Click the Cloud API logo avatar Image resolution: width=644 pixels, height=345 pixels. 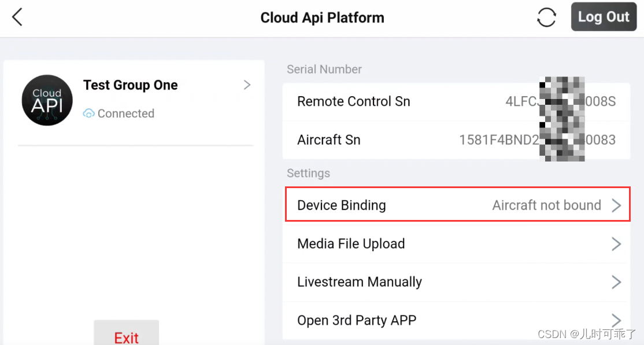(47, 100)
